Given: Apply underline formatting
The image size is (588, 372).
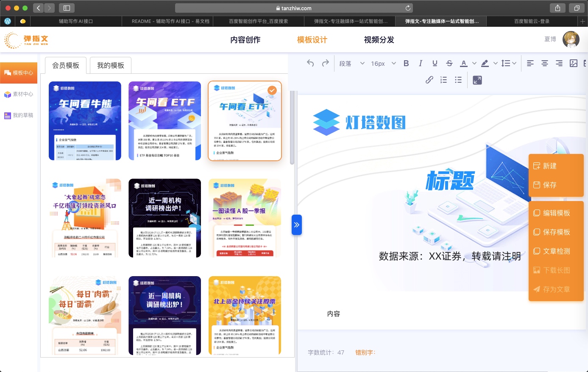Looking at the screenshot, I should click(x=435, y=63).
